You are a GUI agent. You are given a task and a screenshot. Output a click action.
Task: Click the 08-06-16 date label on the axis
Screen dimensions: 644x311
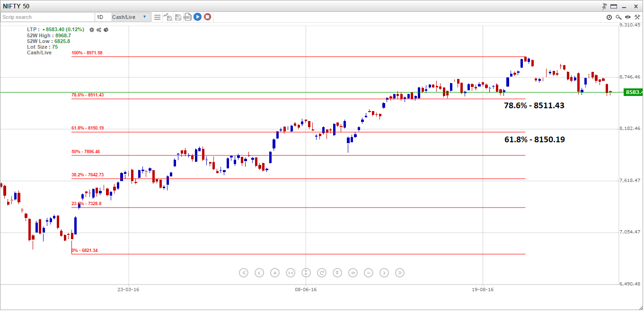306,289
